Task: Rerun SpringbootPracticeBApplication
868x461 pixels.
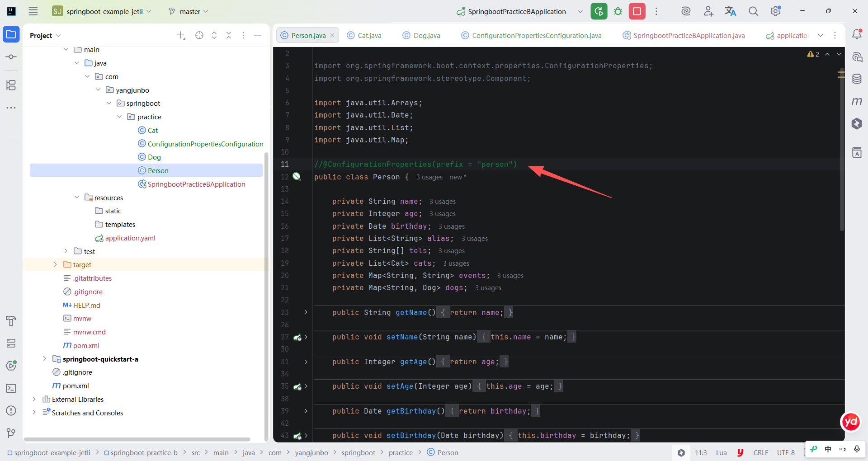Action: (599, 11)
